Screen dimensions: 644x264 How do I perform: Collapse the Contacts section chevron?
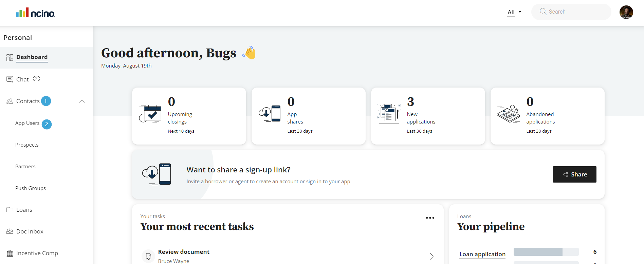pyautogui.click(x=82, y=101)
